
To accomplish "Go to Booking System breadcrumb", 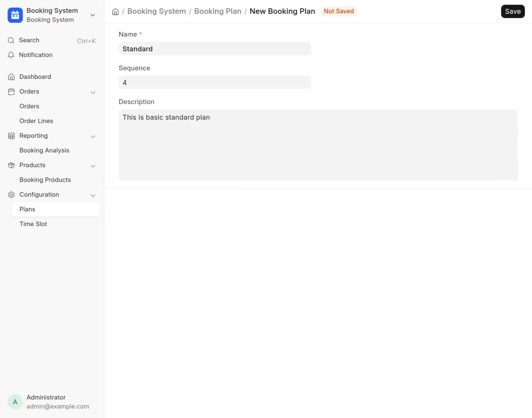I will click(x=156, y=11).
